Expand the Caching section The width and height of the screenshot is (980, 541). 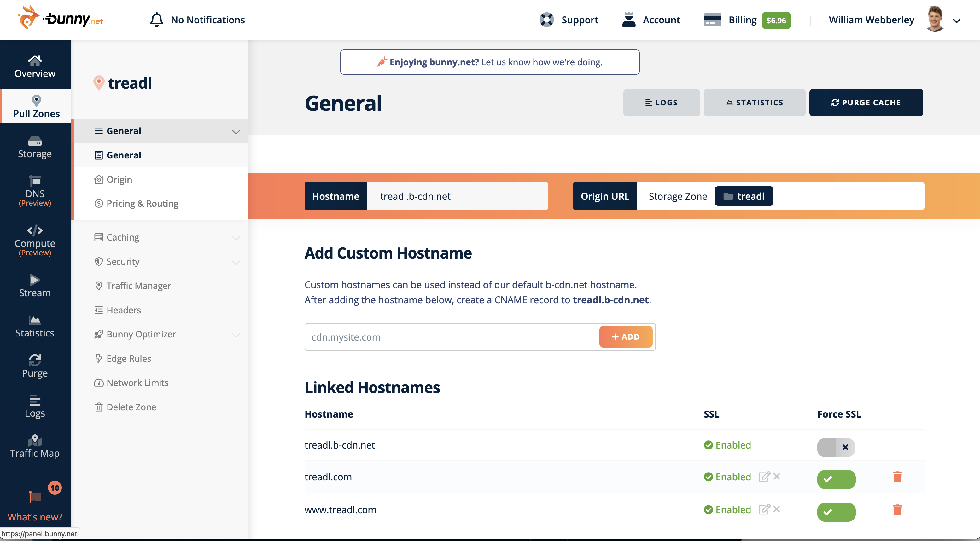236,237
